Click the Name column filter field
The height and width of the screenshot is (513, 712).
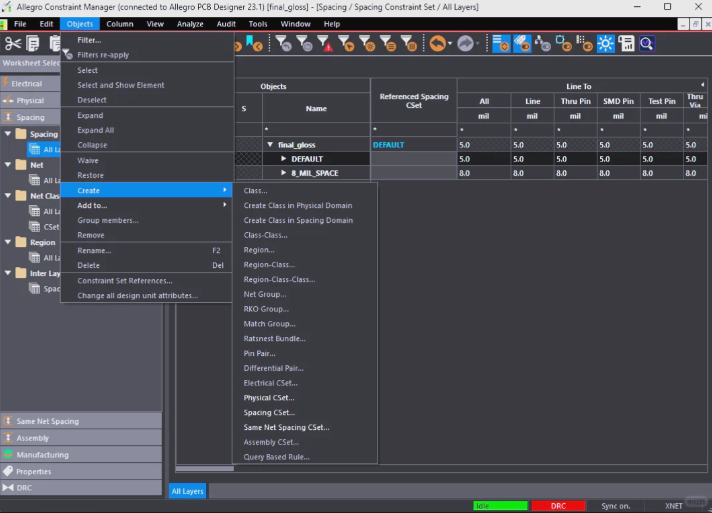tap(316, 129)
